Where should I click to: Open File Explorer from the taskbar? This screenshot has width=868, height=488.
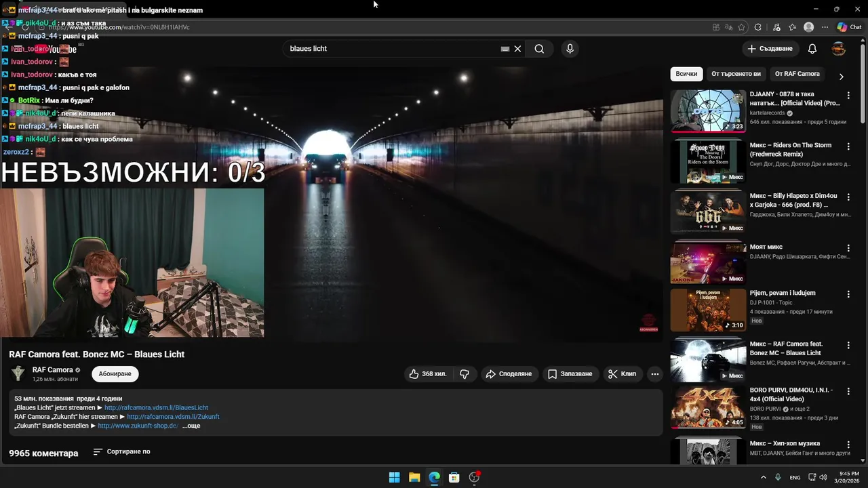tap(414, 477)
